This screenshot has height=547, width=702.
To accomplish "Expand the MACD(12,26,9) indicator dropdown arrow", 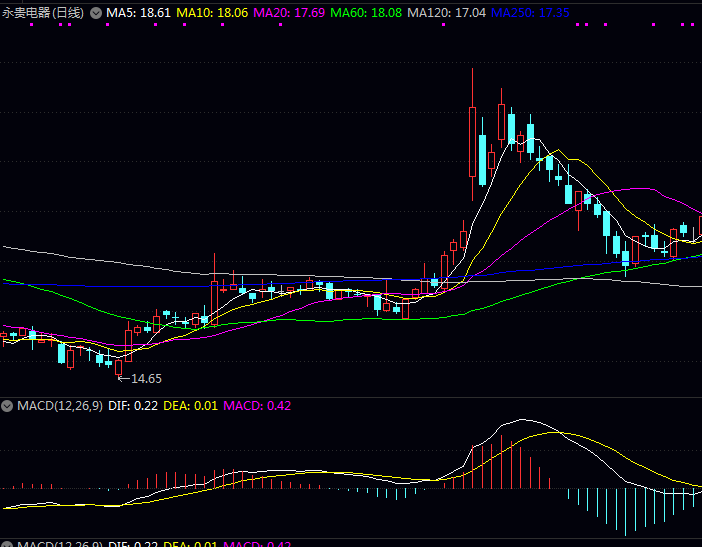I will pos(7,405).
